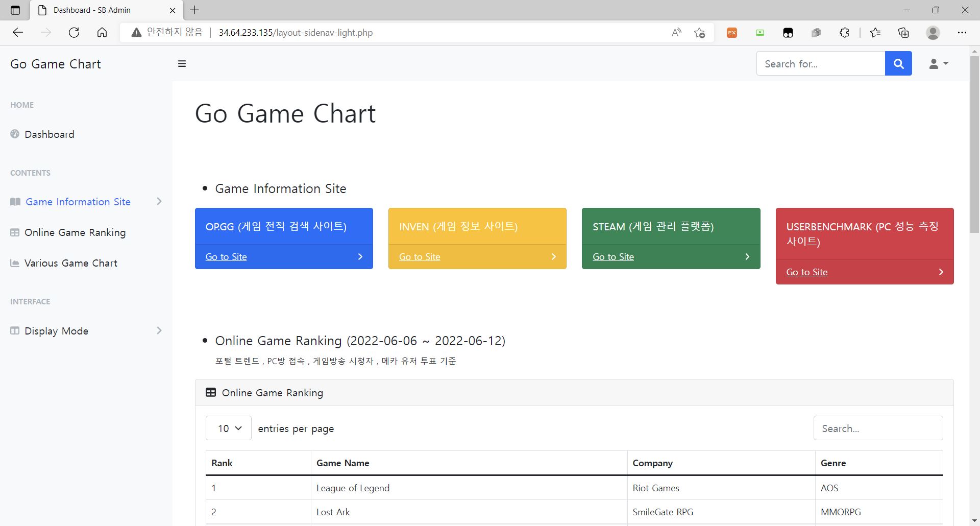The height and width of the screenshot is (526, 980).
Task: Follow the Go to Site link on STEAM card
Action: point(613,257)
